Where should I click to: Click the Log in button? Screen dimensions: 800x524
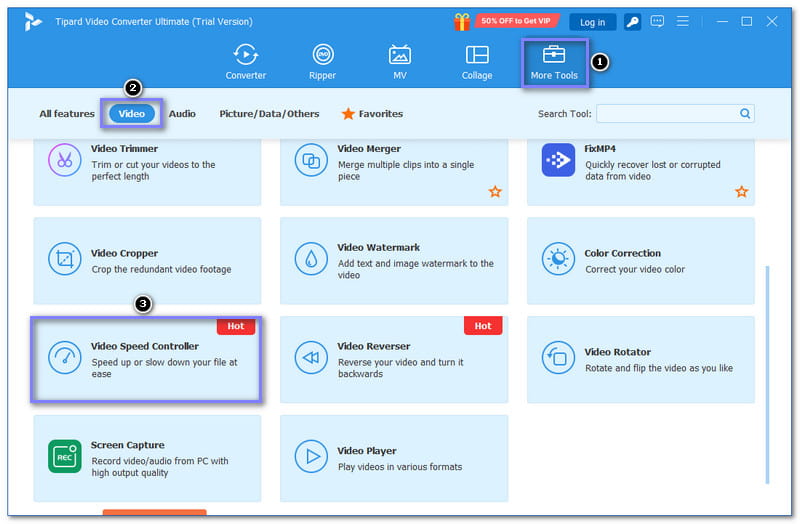point(592,22)
